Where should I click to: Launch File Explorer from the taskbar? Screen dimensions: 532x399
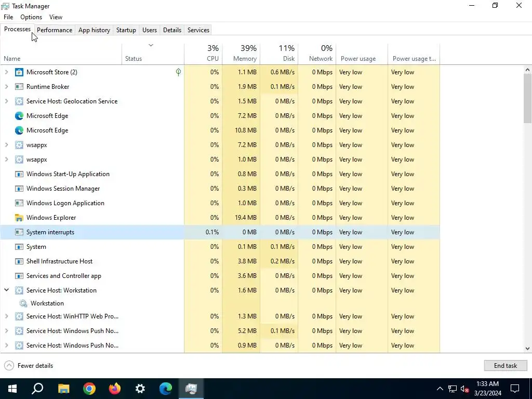[63, 389]
